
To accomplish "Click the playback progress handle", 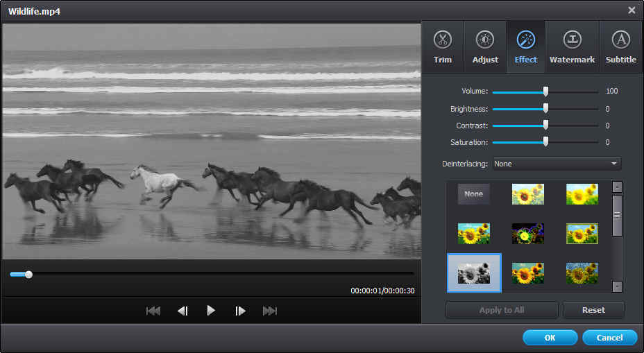I will tap(28, 275).
